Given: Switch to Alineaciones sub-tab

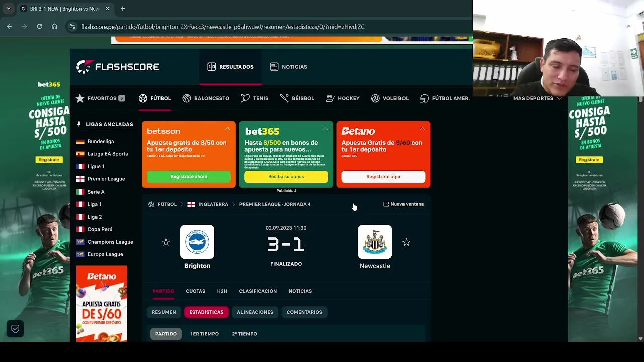Looking at the screenshot, I should [x=255, y=312].
